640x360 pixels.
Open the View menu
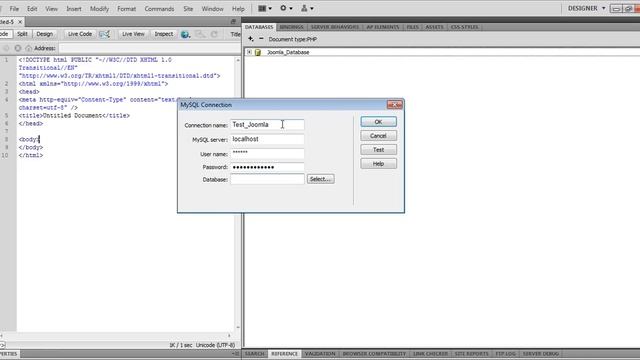[51, 9]
